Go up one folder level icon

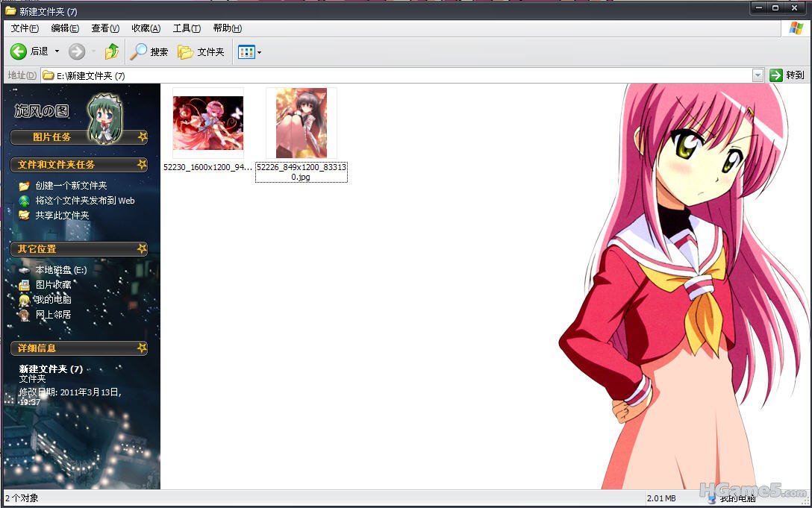[x=112, y=51]
